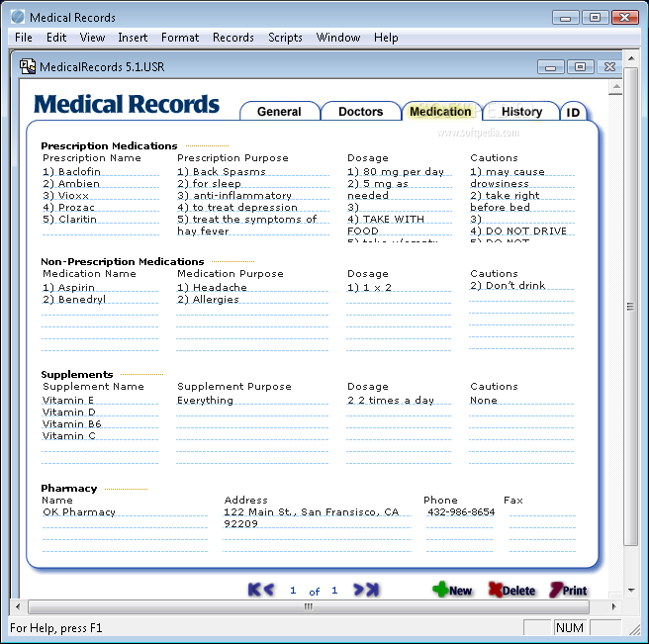Click the Print button
The height and width of the screenshot is (644, 649).
point(568,590)
